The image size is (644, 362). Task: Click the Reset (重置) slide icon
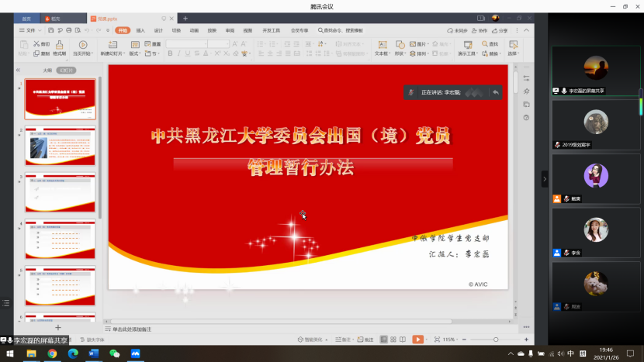click(x=147, y=44)
